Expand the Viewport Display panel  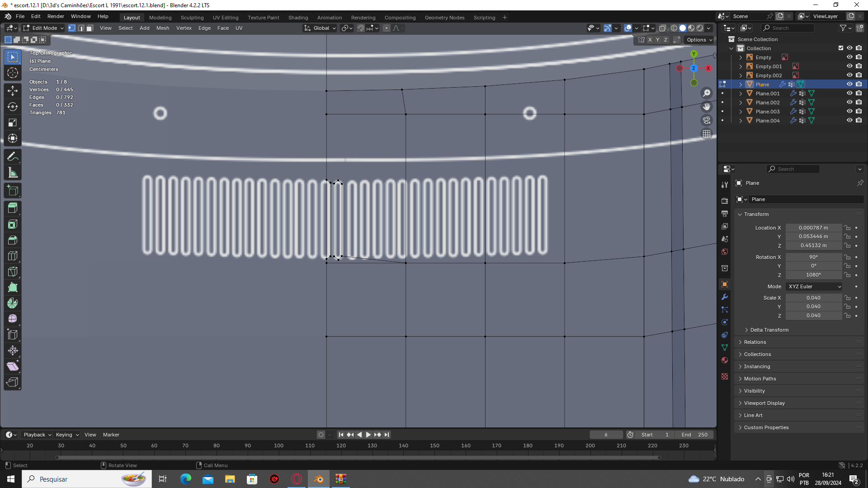pos(764,403)
